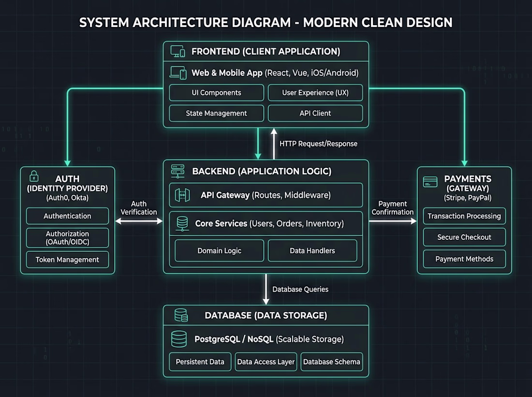Click the PAYMENTS heading text
Image resolution: width=532 pixels, height=397 pixels.
468,179
